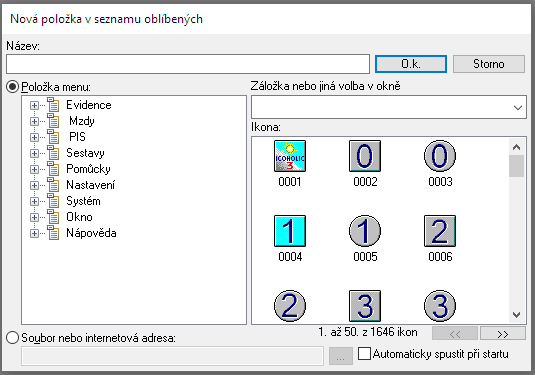The width and height of the screenshot is (535, 375).
Task: Click the file or internet address field
Action: pyautogui.click(x=172, y=356)
